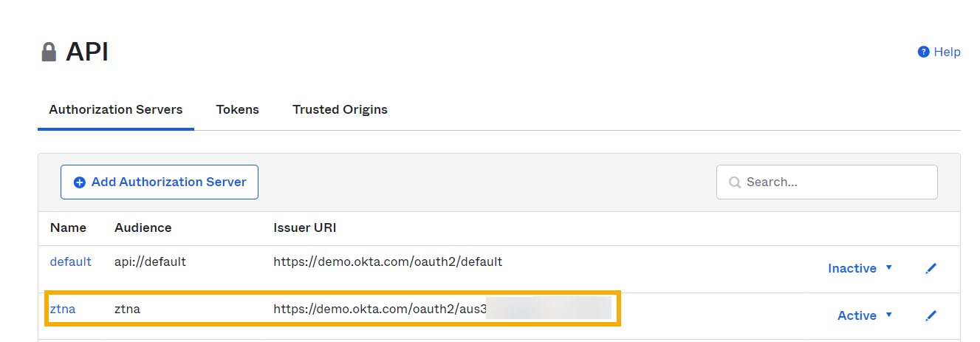The height and width of the screenshot is (342, 980).
Task: Switch to the Authorization Servers tab
Action: click(116, 109)
